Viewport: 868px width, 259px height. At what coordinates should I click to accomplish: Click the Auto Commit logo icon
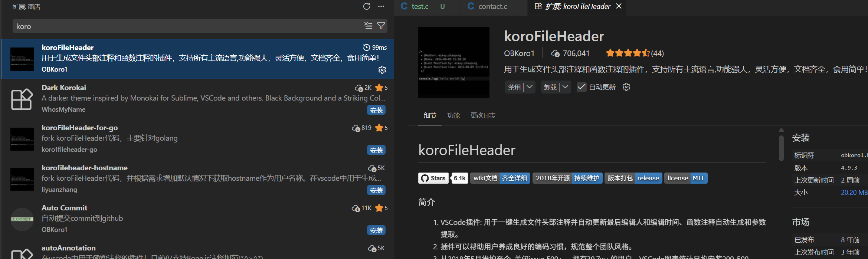[22, 219]
